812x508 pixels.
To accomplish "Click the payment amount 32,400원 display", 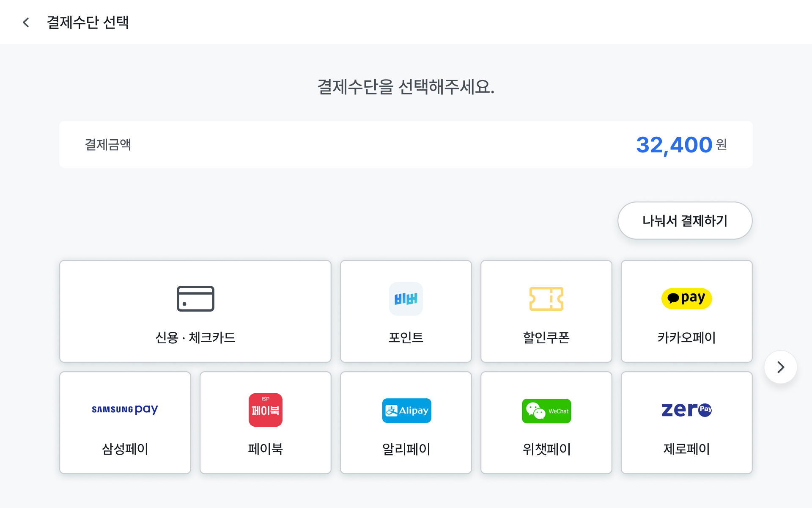I will click(x=680, y=144).
